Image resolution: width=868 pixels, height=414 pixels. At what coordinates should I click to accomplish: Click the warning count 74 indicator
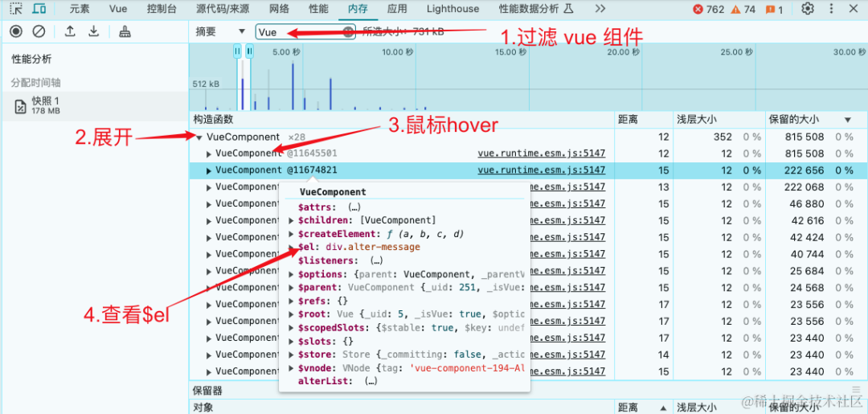click(743, 10)
